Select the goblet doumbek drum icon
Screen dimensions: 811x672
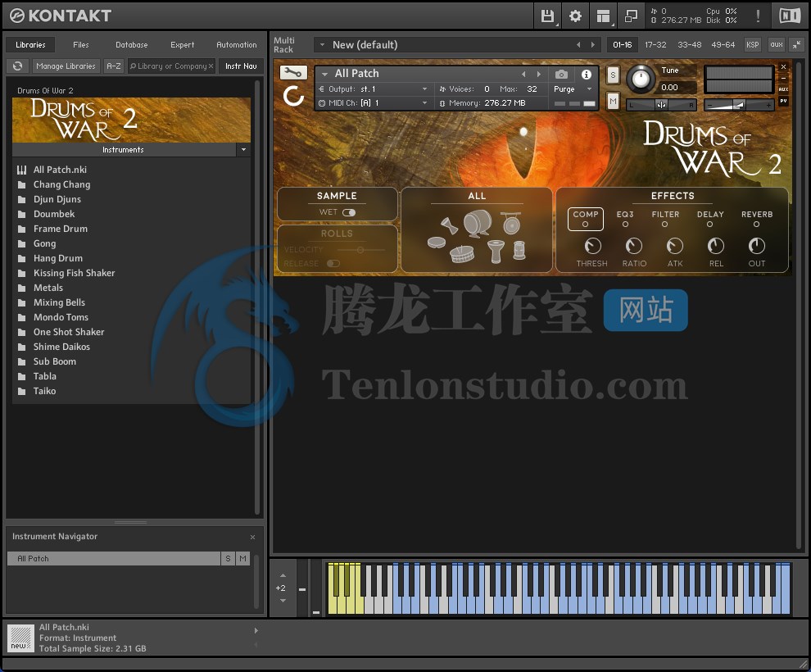(x=496, y=252)
